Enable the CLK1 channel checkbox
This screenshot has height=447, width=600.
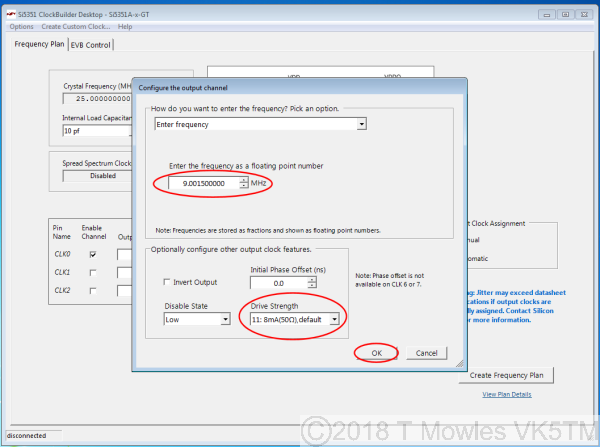pyautogui.click(x=93, y=271)
